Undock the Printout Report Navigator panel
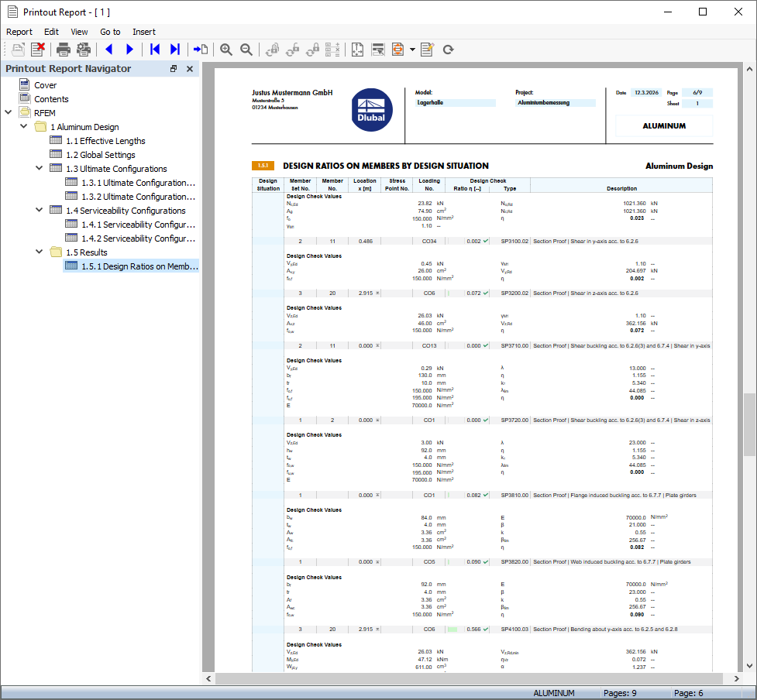This screenshot has height=700, width=757. [x=174, y=68]
